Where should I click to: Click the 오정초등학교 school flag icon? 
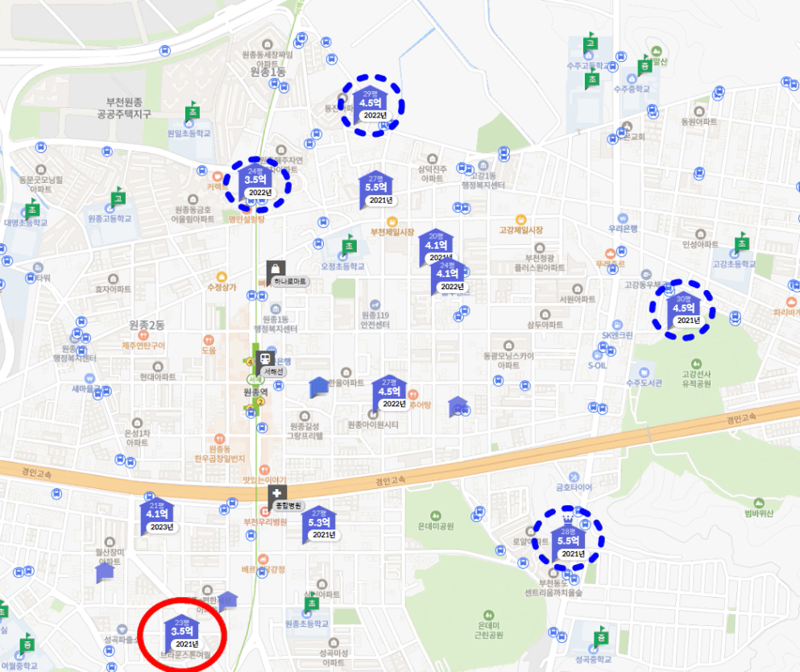point(349,246)
